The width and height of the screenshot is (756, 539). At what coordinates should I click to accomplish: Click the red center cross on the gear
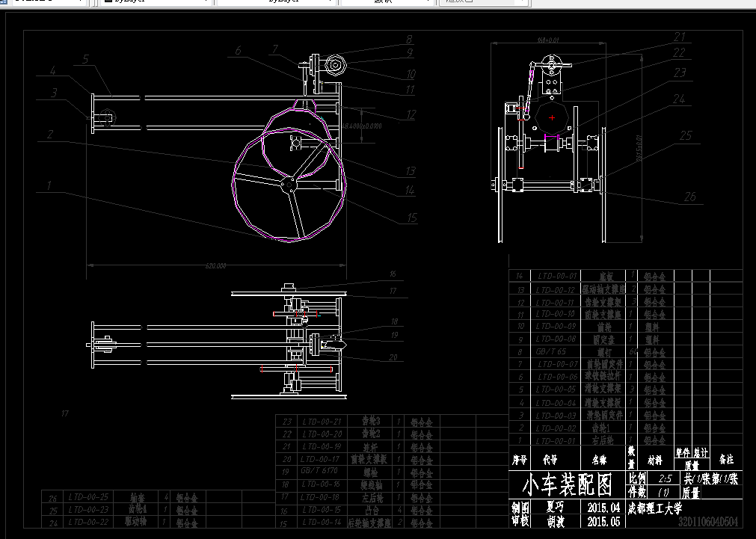[x=552, y=117]
